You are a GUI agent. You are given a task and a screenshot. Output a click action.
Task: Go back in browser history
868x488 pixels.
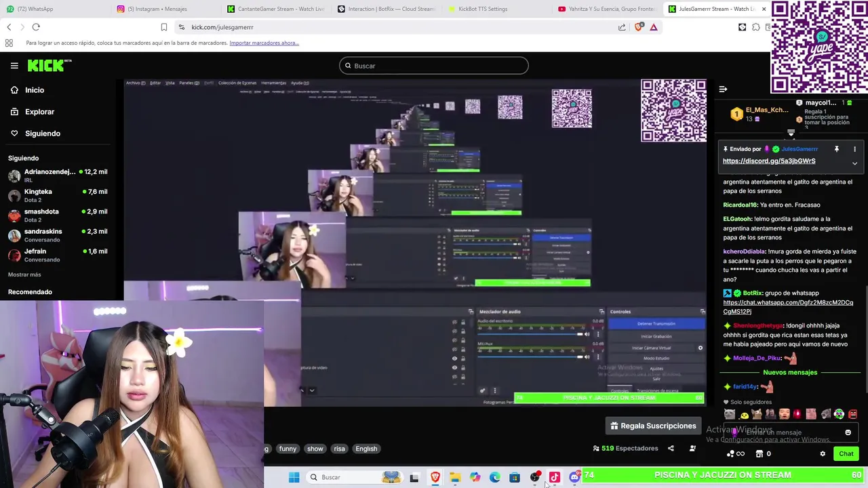click(9, 27)
